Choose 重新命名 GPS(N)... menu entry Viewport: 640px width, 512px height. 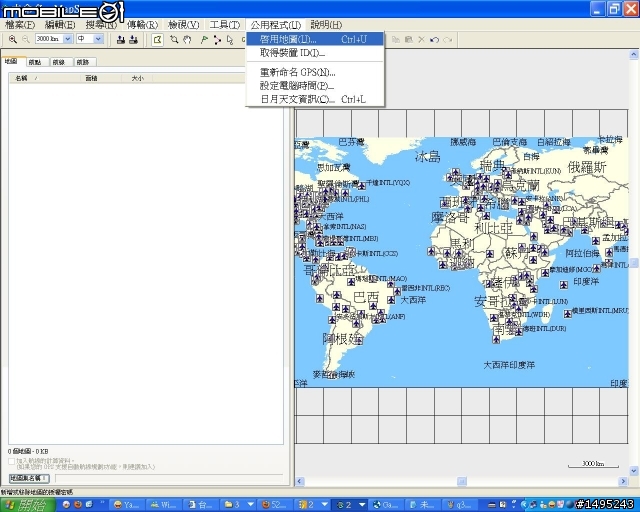[315, 72]
